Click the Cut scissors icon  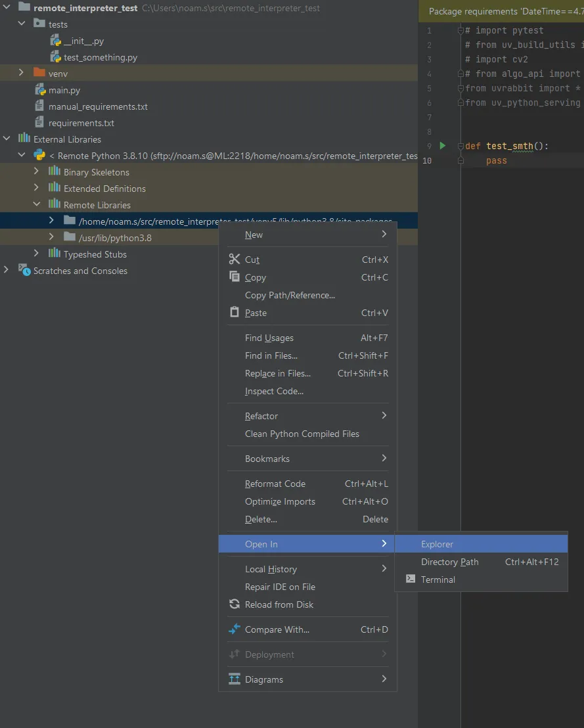pyautogui.click(x=235, y=259)
